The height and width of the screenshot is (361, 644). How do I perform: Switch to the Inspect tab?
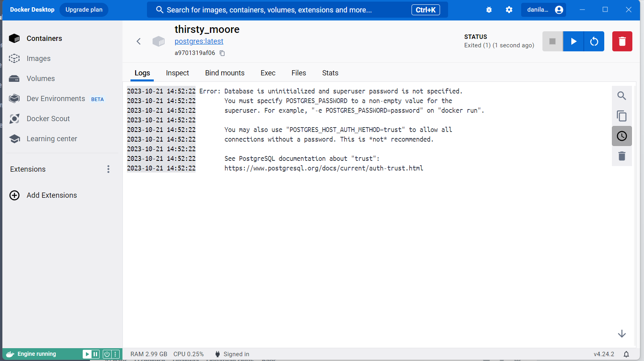coord(177,73)
